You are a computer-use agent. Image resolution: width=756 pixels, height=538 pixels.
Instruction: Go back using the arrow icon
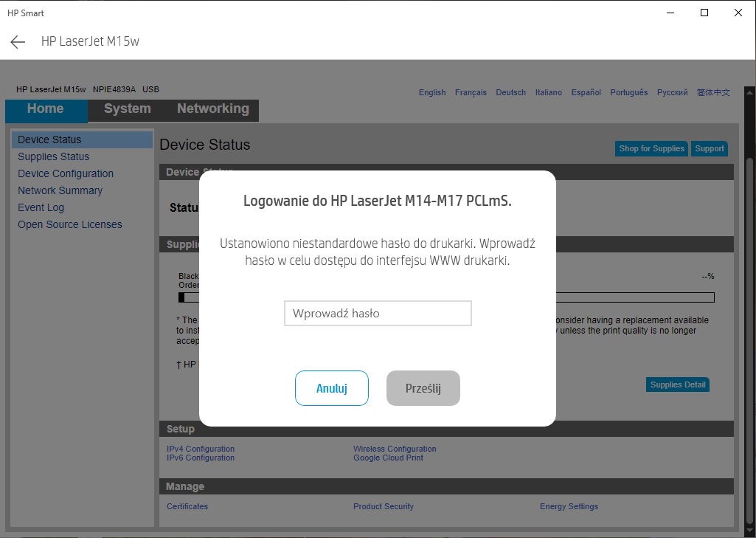tap(18, 41)
